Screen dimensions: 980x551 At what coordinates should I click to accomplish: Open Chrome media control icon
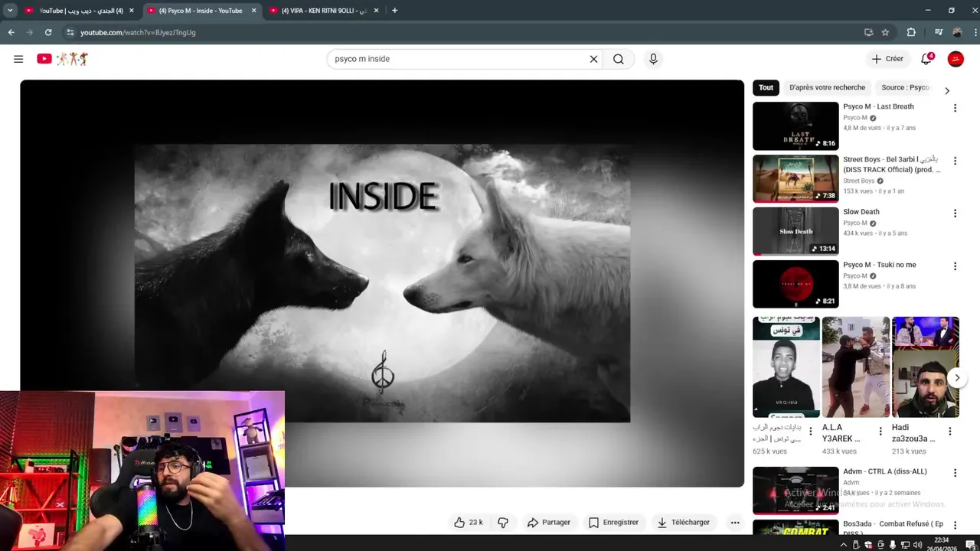pos(939,32)
